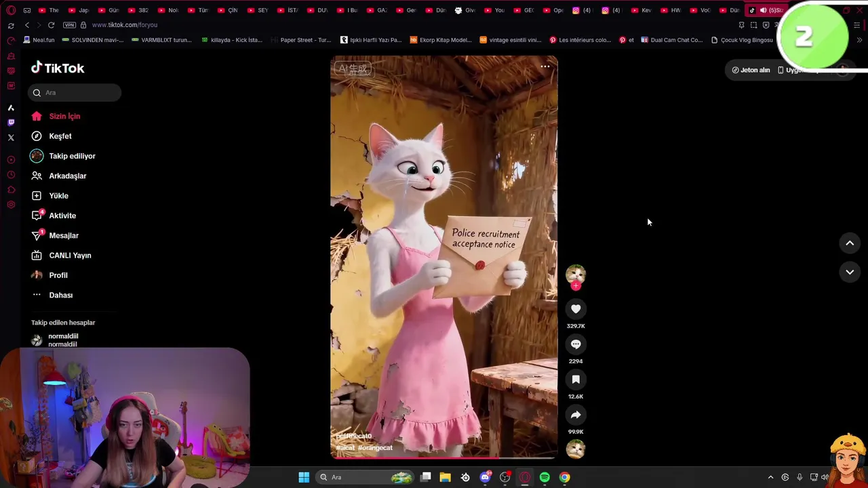Click the TikTok Ara search field
The width and height of the screenshot is (868, 488).
[75, 93]
